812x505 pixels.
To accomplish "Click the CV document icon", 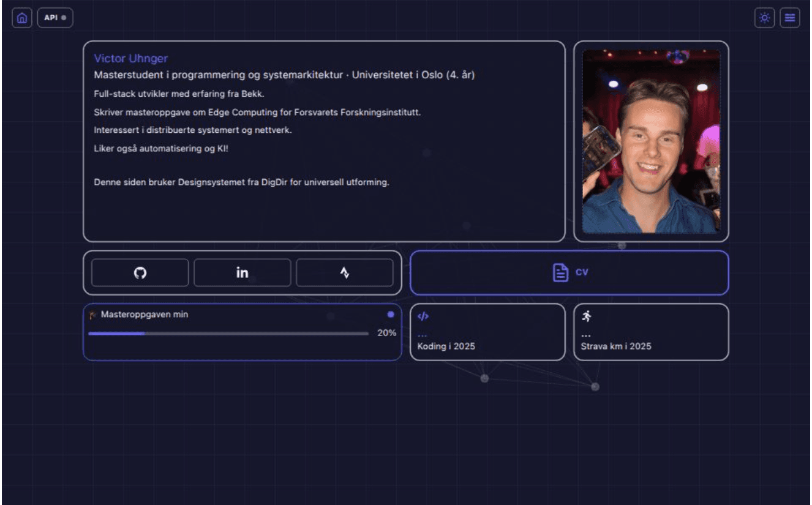I will coord(560,272).
